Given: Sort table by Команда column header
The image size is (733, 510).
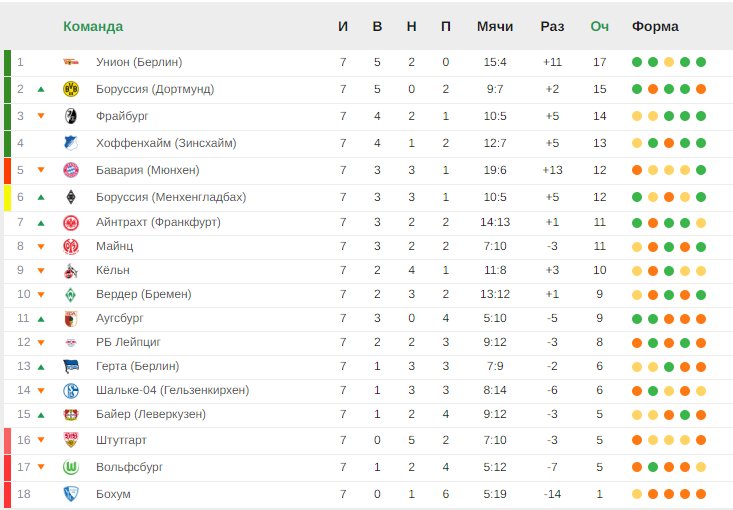Looking at the screenshot, I should click(93, 26).
